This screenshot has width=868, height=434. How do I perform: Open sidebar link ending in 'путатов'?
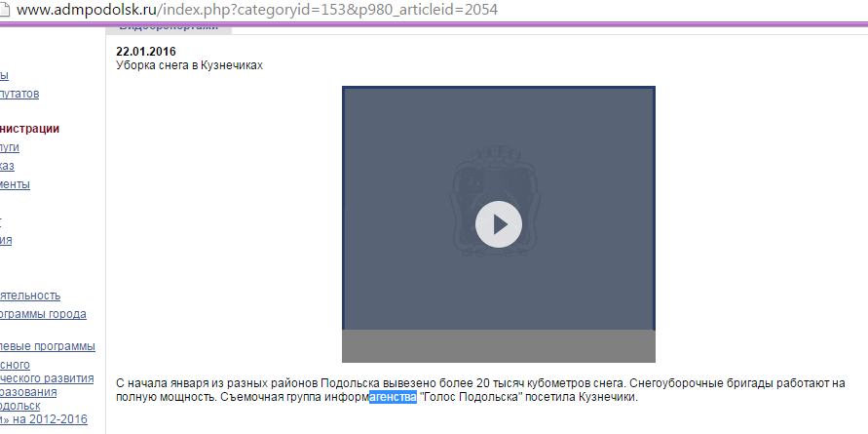tap(19, 94)
